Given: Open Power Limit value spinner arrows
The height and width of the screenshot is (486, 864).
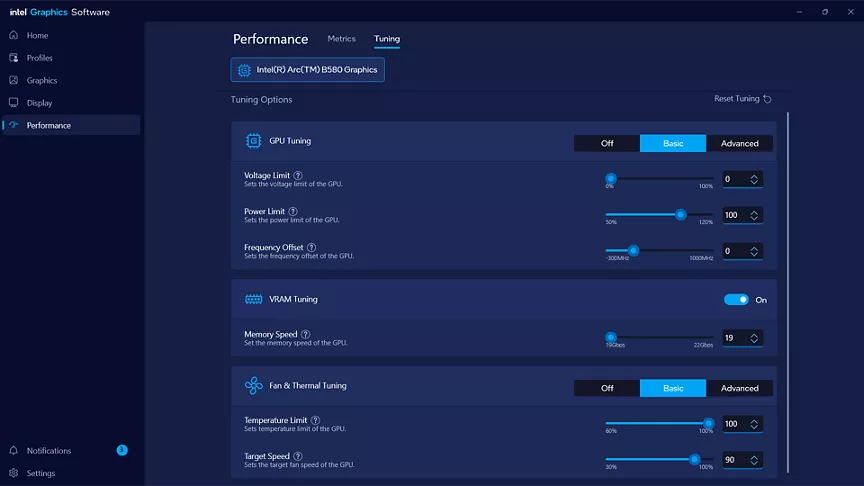Looking at the screenshot, I should (x=755, y=215).
